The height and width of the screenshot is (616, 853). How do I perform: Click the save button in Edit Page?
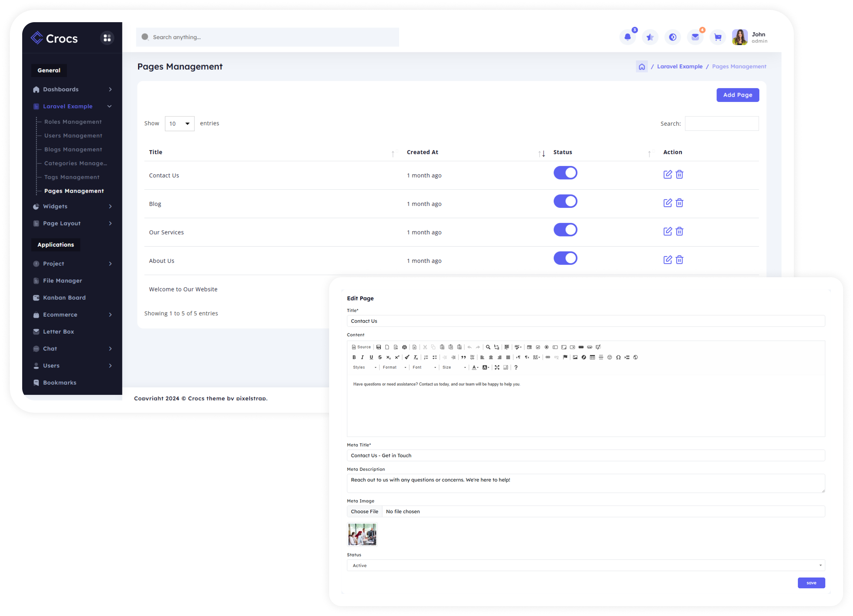811,583
